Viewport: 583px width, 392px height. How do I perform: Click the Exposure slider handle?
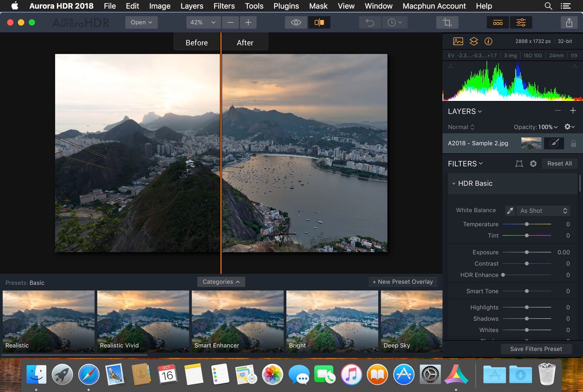527,252
